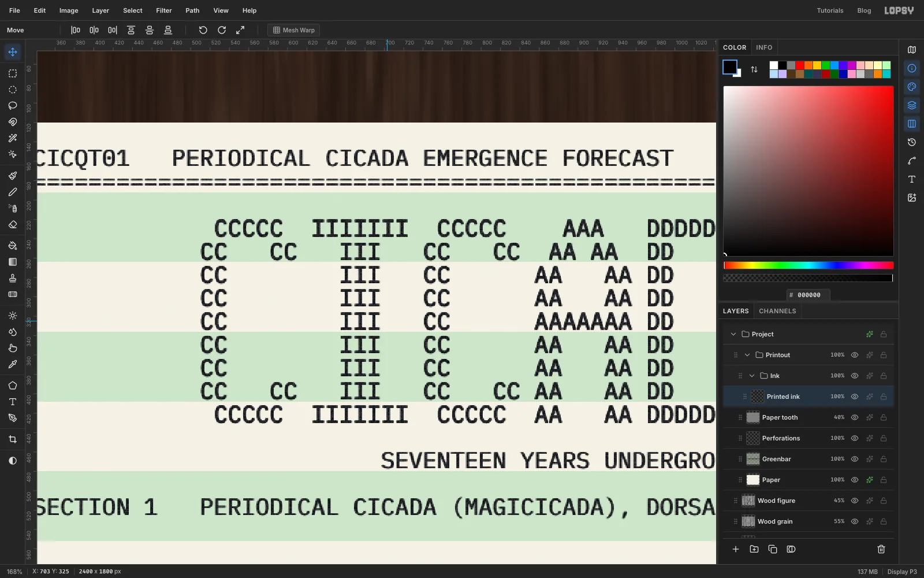Hide the Paper tooth layer
The height and width of the screenshot is (578, 924).
click(855, 417)
